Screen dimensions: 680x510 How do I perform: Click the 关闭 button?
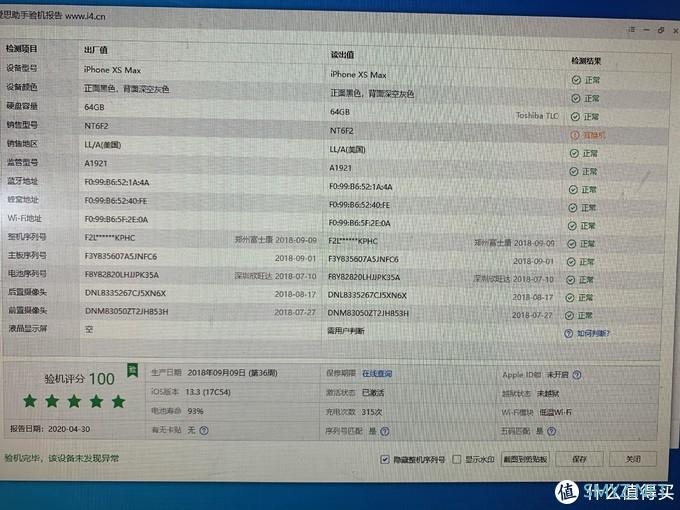(633, 459)
